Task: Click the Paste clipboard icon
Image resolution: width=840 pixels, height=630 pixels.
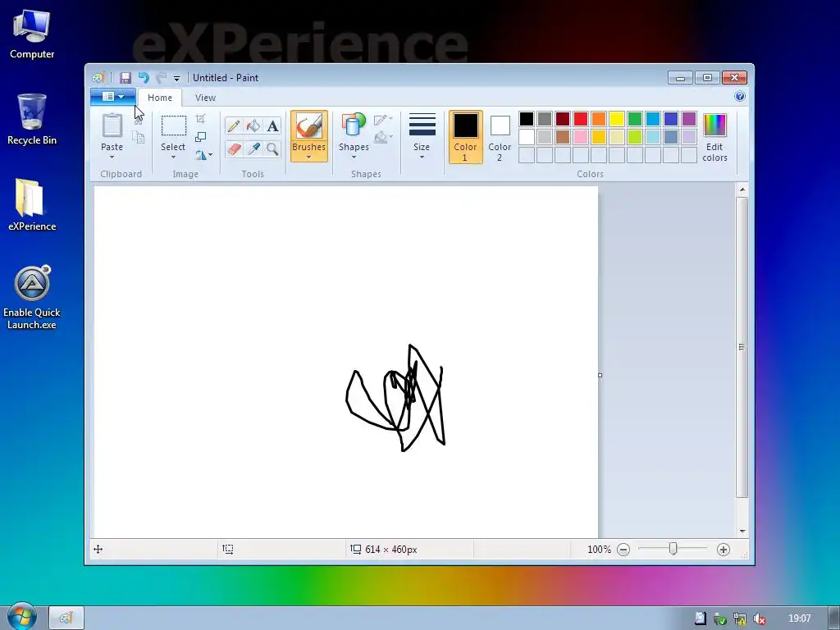Action: (112, 126)
